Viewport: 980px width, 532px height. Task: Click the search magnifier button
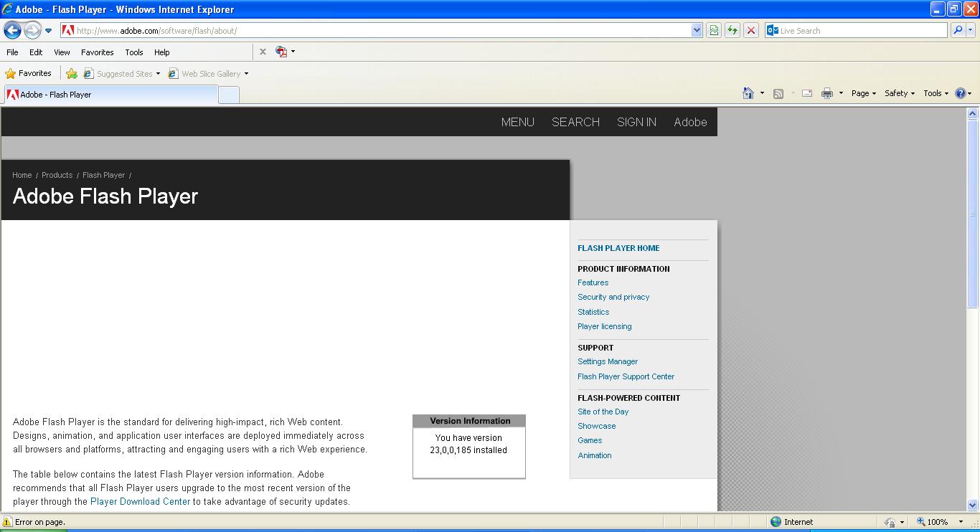(958, 30)
